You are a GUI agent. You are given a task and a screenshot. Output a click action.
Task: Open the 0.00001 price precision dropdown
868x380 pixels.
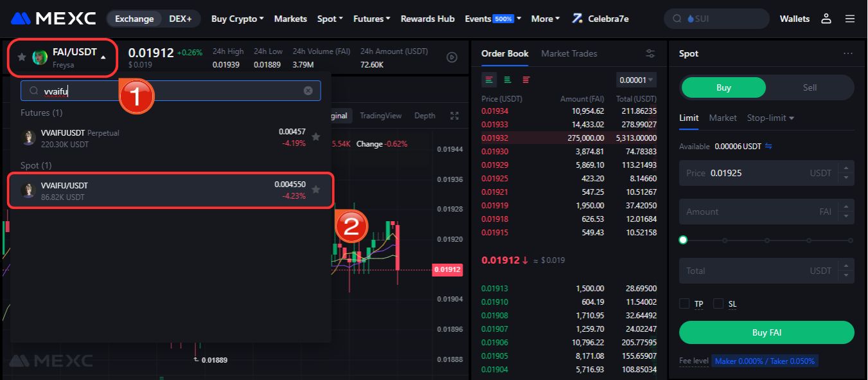(x=636, y=80)
